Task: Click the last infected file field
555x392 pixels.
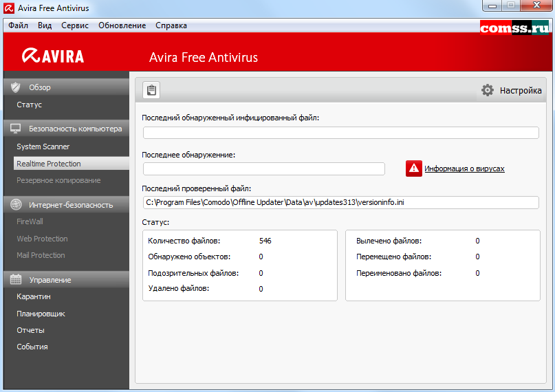Action: (341, 133)
